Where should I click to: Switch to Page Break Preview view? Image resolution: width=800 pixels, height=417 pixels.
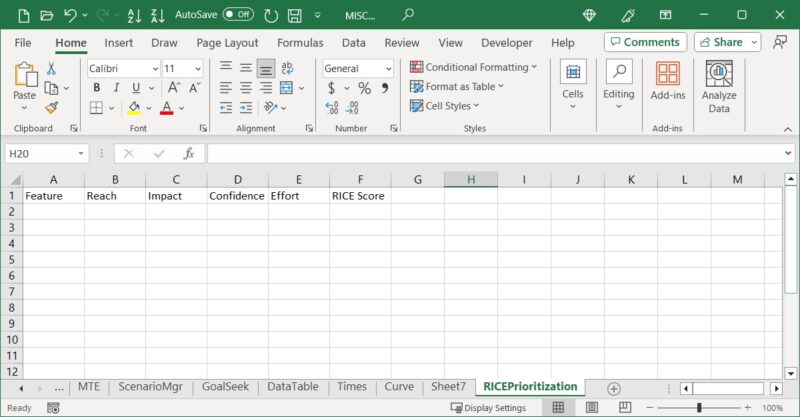pos(625,407)
